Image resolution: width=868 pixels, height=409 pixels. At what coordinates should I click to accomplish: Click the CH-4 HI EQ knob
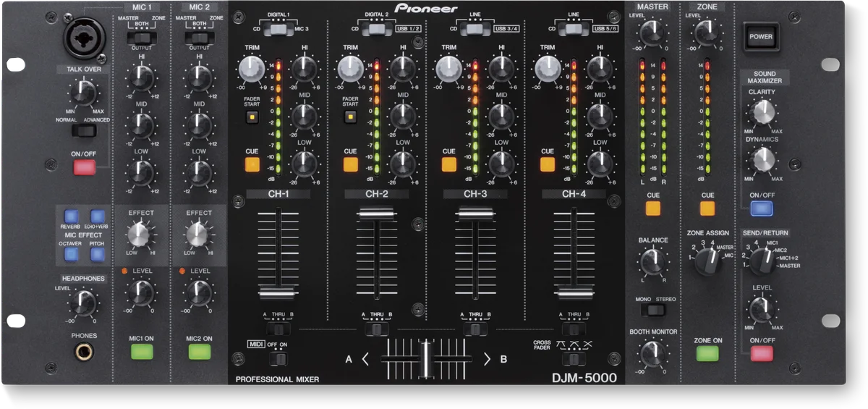600,69
